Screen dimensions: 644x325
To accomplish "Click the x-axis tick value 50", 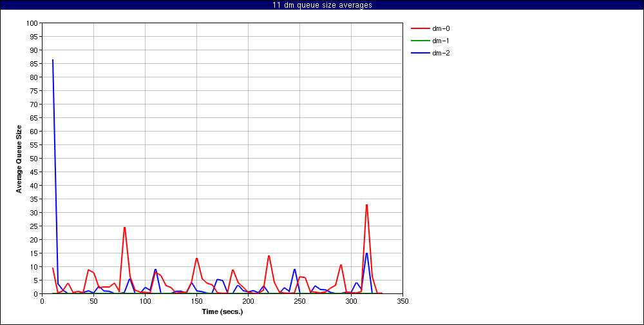I will point(93,301).
